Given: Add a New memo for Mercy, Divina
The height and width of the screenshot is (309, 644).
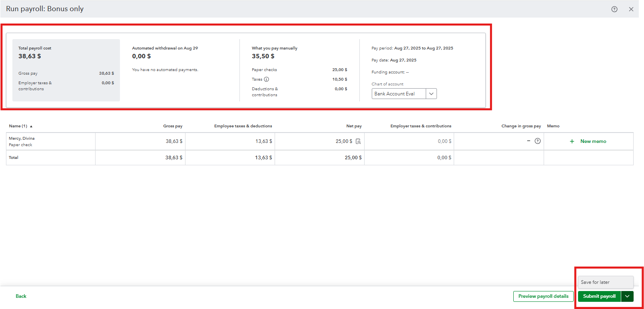Looking at the screenshot, I should (x=593, y=141).
